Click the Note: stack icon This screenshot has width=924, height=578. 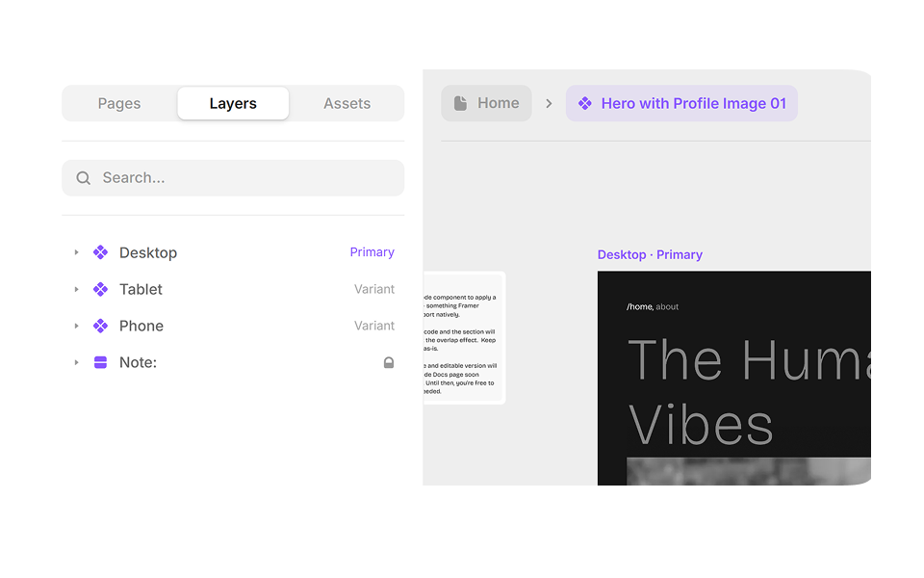pyautogui.click(x=101, y=362)
